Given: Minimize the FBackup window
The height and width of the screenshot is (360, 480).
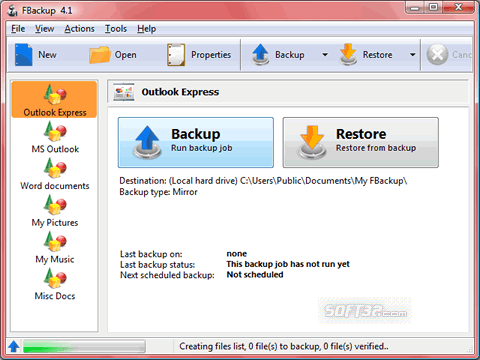Looking at the screenshot, I should pyautogui.click(x=415, y=7).
